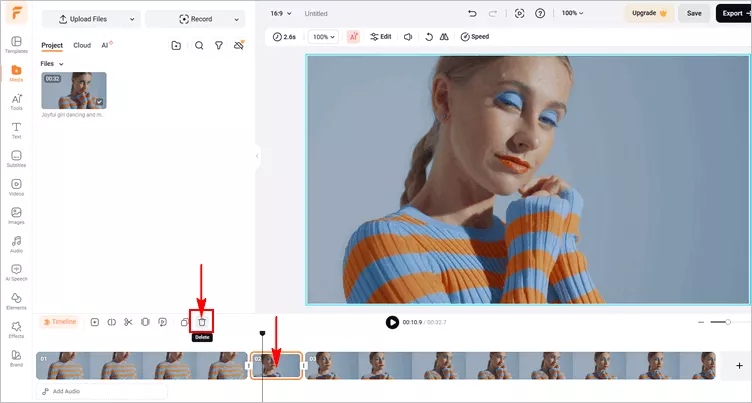The image size is (752, 403).
Task: Expand the Files section chevron
Action: click(61, 64)
